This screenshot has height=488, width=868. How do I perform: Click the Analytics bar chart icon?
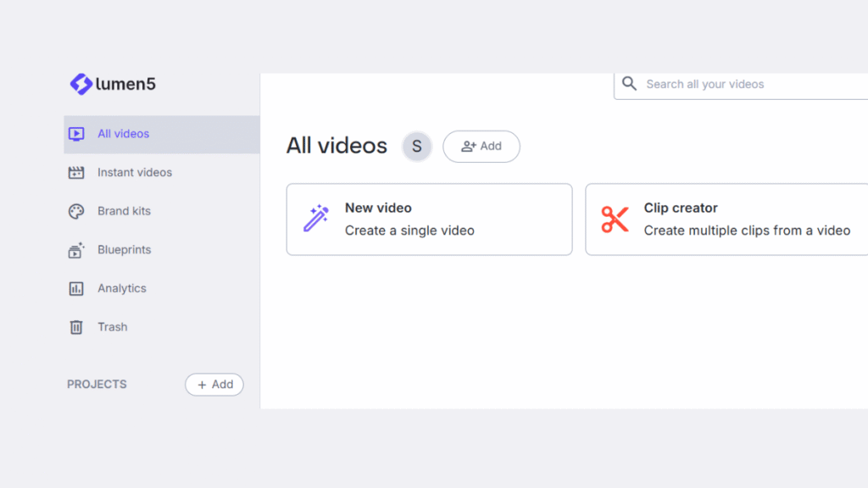pyautogui.click(x=76, y=288)
